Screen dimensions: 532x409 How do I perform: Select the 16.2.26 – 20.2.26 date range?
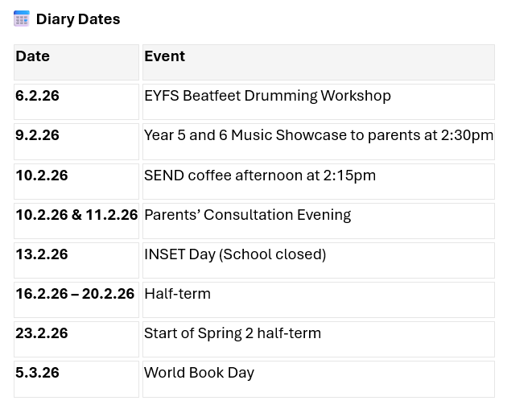click(75, 294)
